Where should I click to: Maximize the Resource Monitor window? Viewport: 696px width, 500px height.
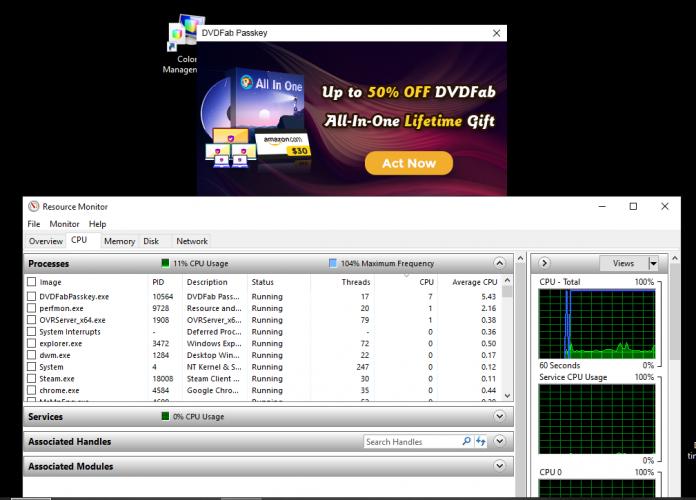633,206
